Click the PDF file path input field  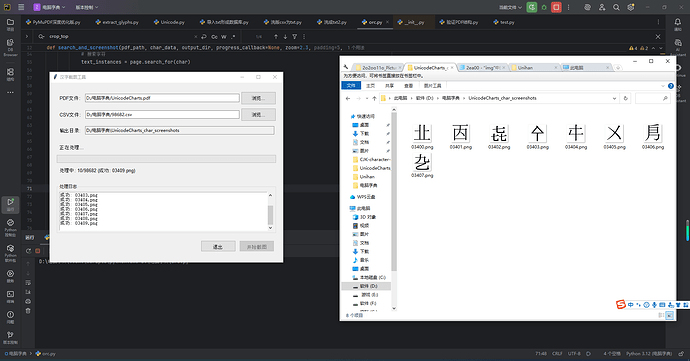pyautogui.click(x=162, y=98)
